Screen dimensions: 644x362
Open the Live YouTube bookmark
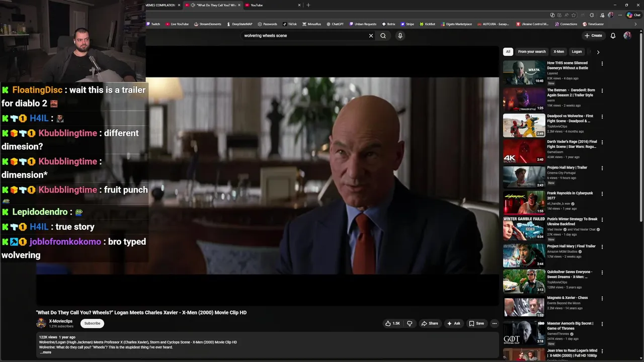point(177,24)
